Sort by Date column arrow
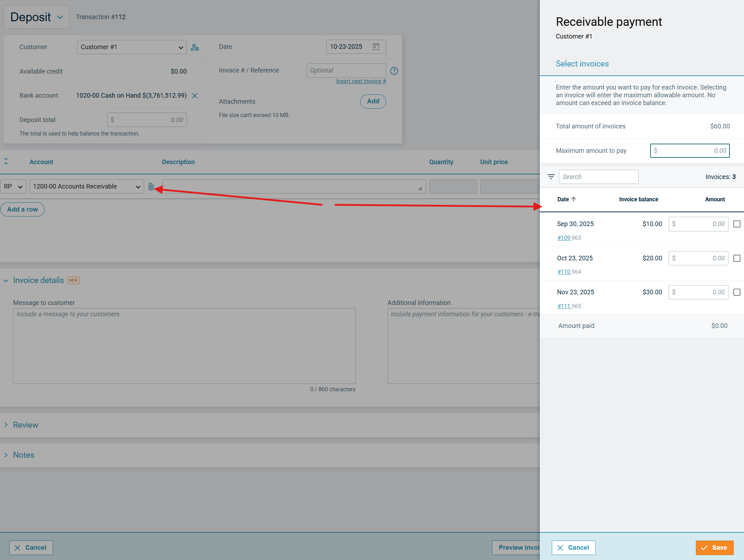744x560 pixels. point(574,199)
